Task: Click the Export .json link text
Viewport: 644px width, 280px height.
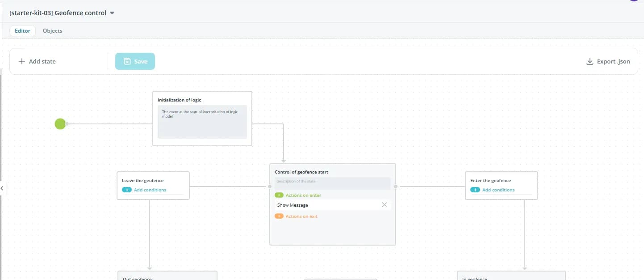Action: [x=613, y=62]
